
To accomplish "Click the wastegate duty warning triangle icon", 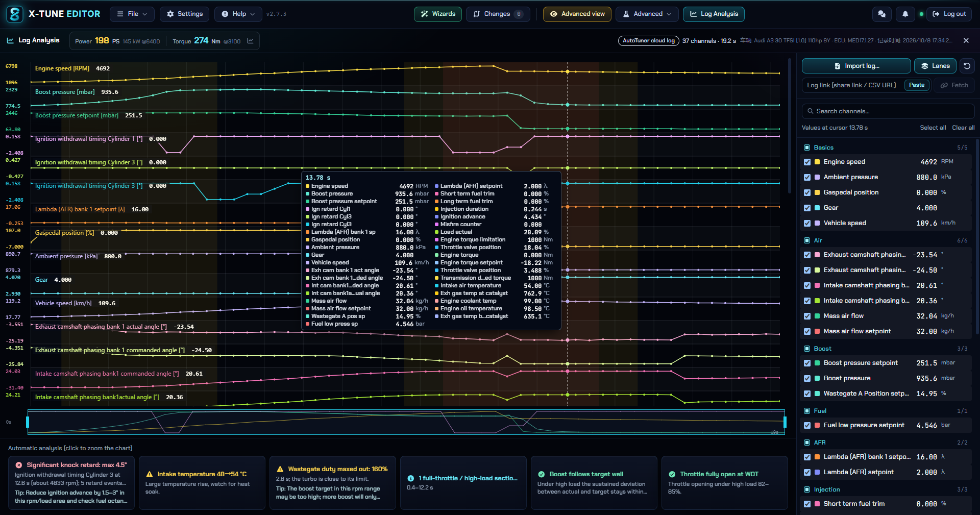I will (x=280, y=469).
